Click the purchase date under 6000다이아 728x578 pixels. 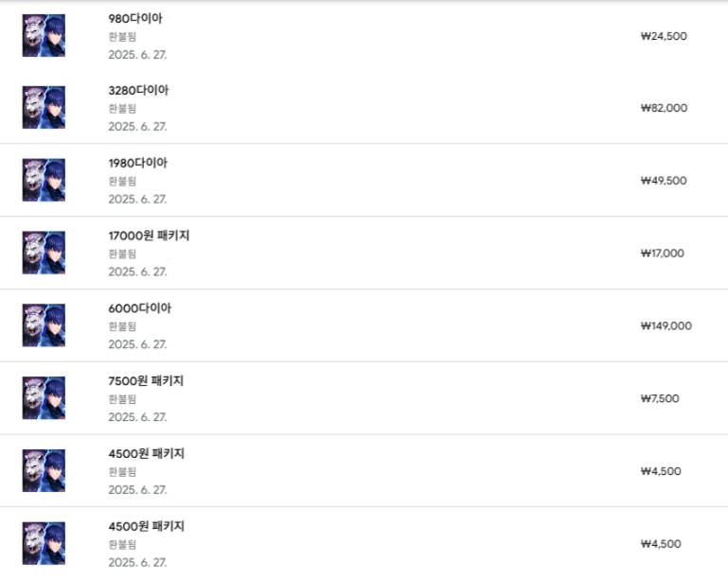(137, 344)
